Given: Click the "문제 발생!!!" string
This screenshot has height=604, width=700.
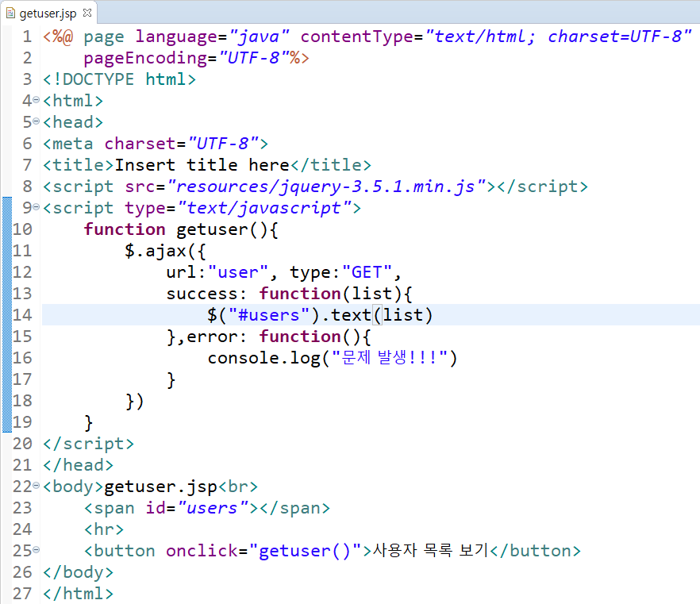Looking at the screenshot, I should point(390,357).
